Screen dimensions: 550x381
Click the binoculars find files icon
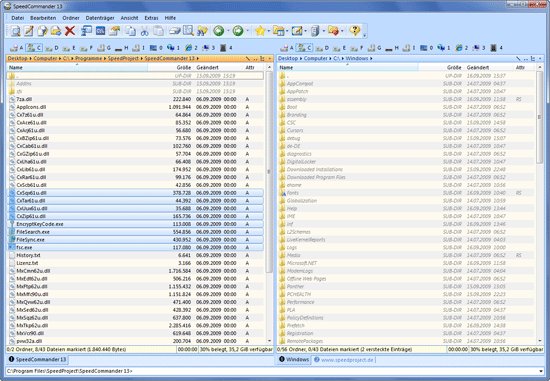pyautogui.click(x=202, y=31)
